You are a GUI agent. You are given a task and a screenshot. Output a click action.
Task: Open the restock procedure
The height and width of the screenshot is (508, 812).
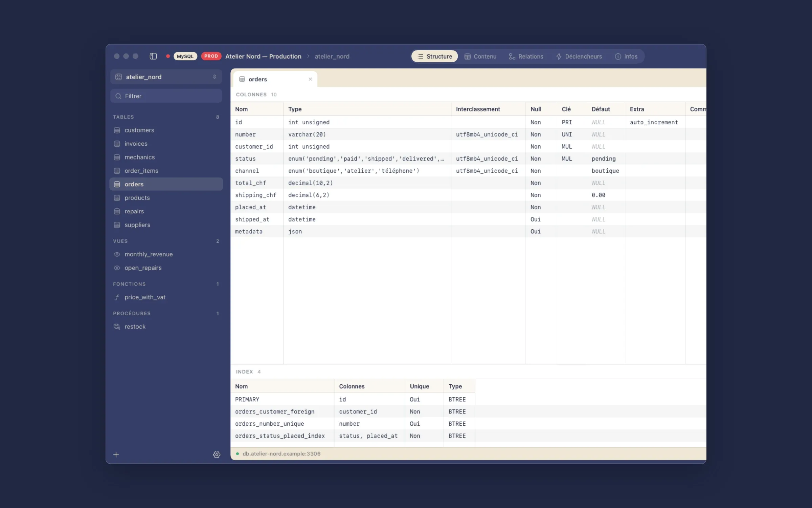(166, 327)
